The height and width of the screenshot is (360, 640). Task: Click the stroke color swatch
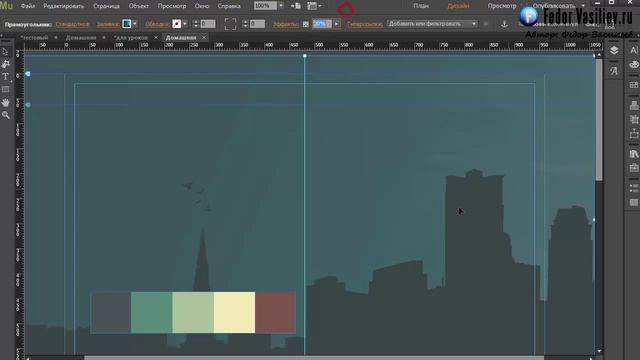coord(177,24)
